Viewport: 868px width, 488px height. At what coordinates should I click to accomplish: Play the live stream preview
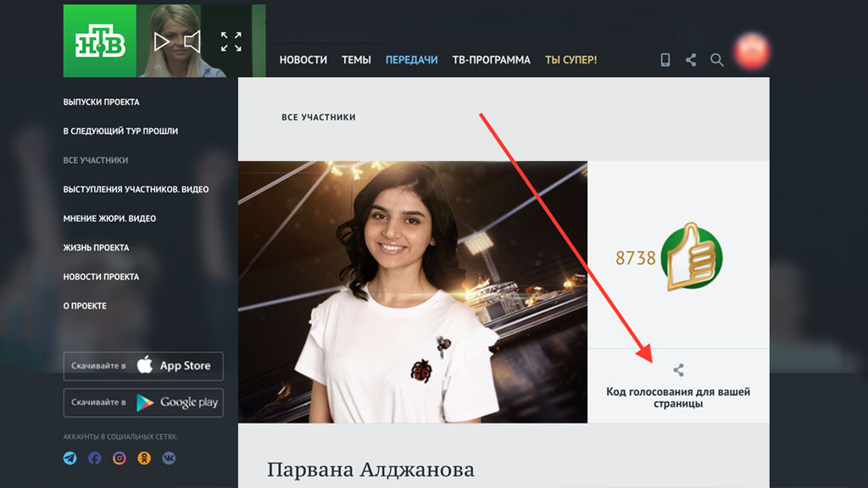161,42
